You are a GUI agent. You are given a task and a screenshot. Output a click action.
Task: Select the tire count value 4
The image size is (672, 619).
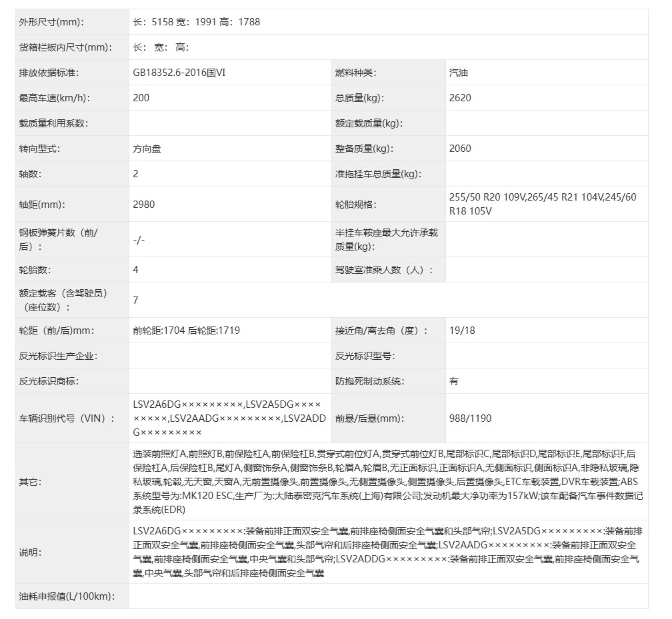[136, 270]
